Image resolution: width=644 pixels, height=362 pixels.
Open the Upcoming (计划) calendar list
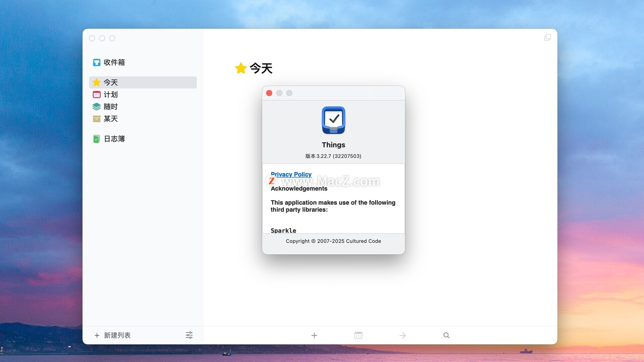[x=110, y=95]
